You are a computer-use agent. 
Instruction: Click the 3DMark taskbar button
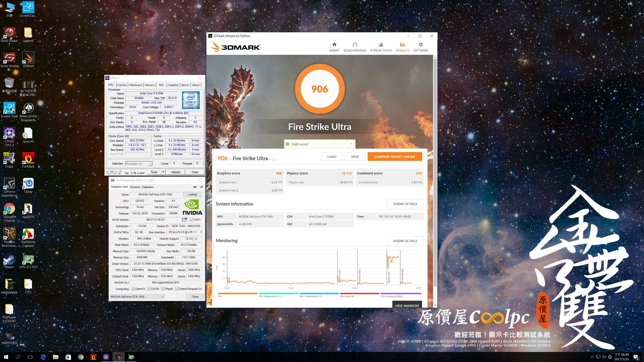click(119, 357)
